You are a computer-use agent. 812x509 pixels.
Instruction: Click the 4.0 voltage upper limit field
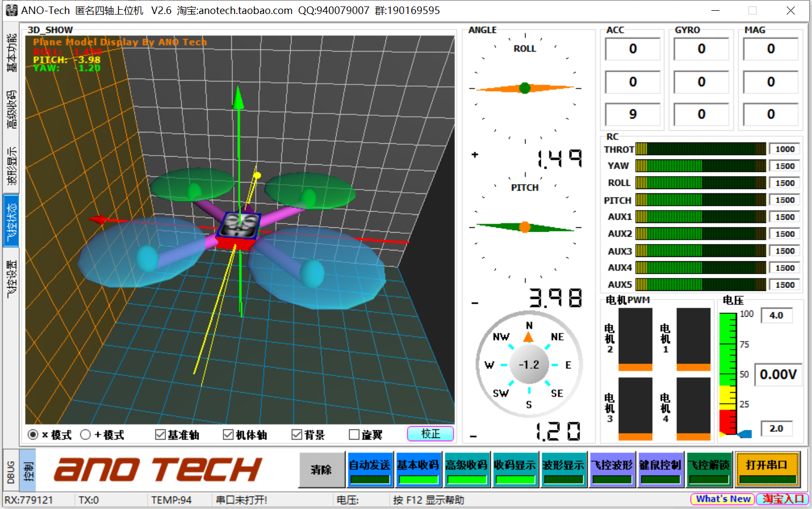point(776,316)
